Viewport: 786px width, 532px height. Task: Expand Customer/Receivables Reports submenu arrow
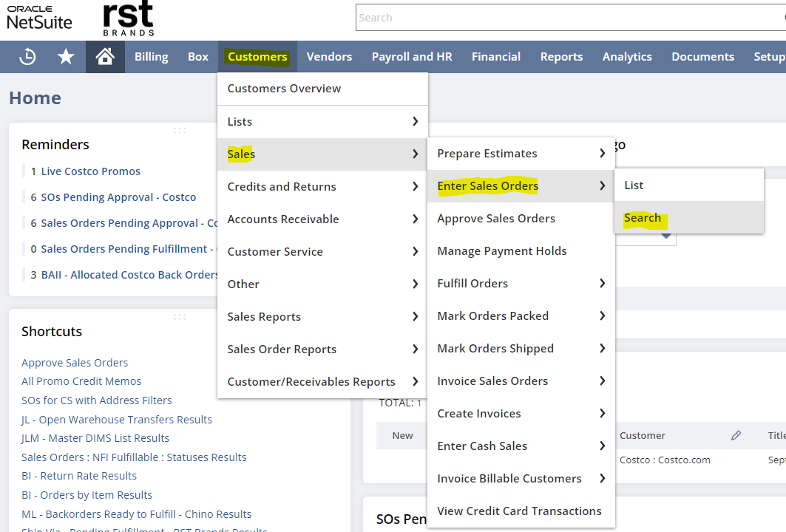pyautogui.click(x=415, y=382)
